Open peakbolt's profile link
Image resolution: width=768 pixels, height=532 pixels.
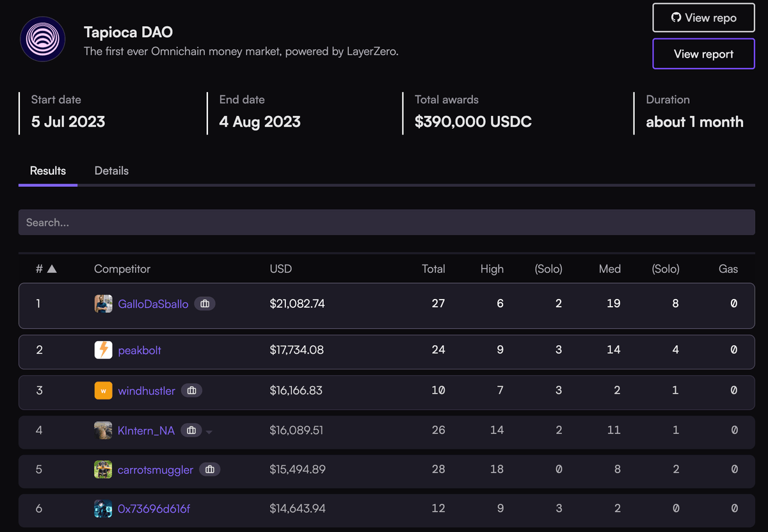click(140, 350)
